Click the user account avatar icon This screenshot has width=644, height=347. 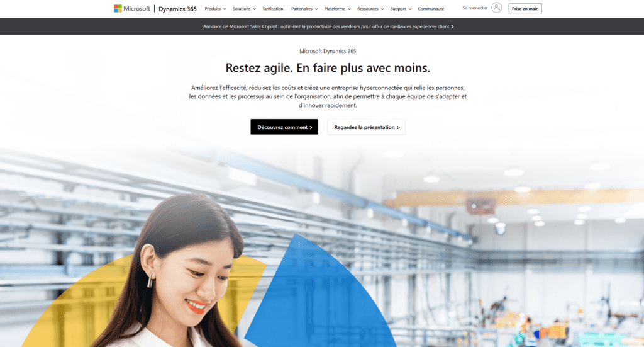pos(497,8)
